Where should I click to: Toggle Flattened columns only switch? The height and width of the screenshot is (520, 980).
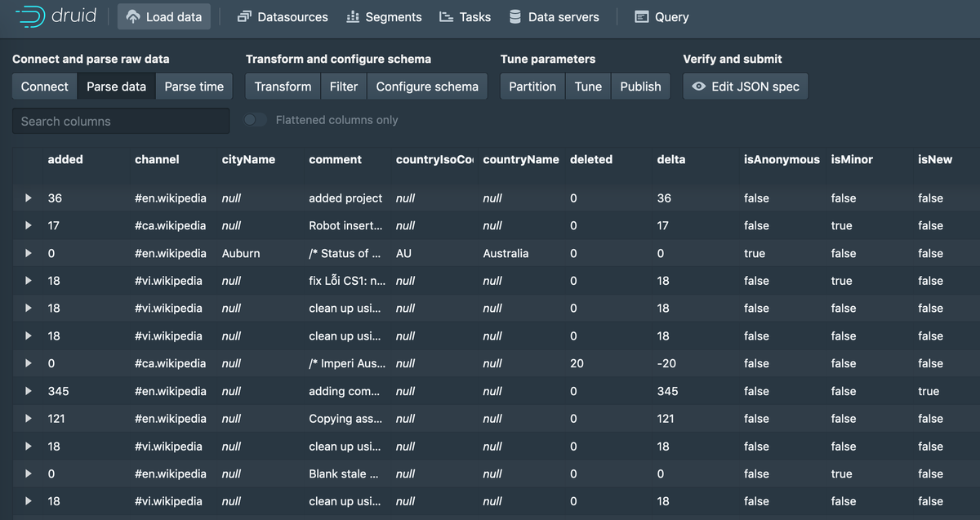pyautogui.click(x=256, y=120)
